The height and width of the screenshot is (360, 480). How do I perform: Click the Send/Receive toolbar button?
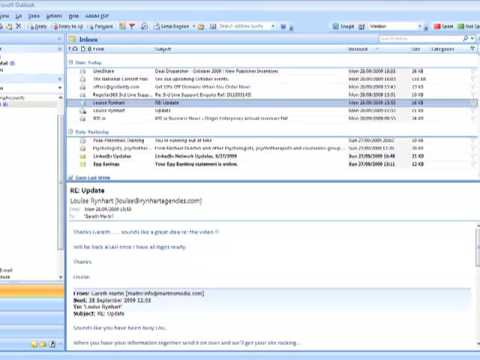point(171,26)
